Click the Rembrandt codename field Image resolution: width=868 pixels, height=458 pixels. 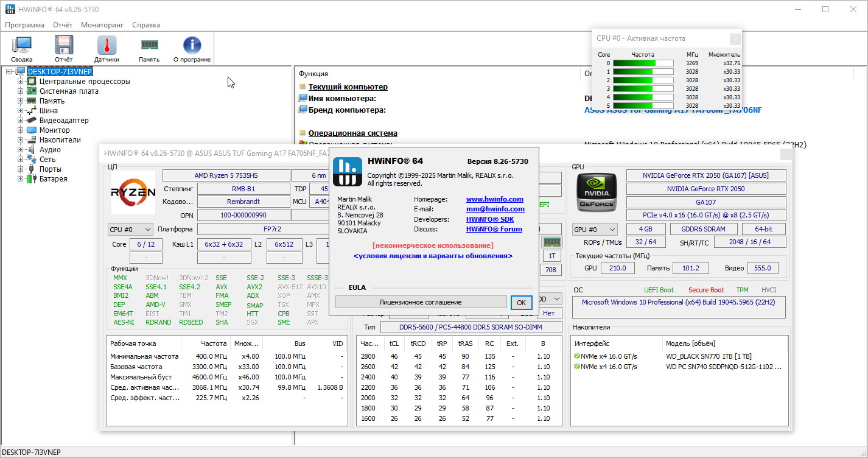pos(243,202)
